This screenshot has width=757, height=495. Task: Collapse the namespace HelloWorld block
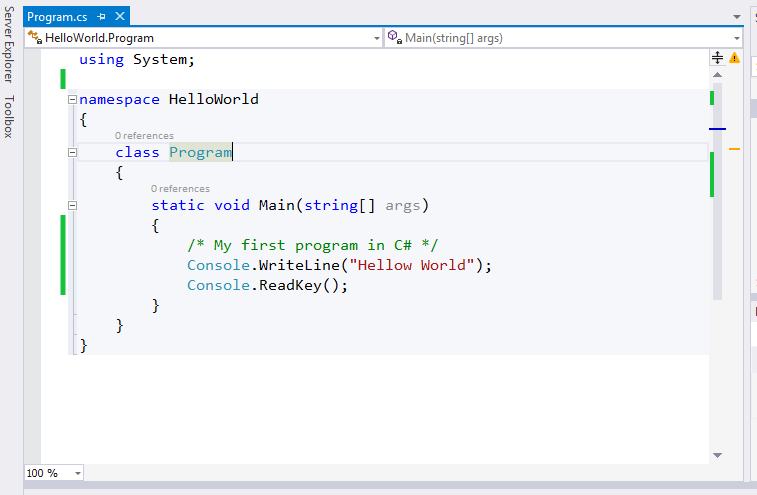pos(72,99)
